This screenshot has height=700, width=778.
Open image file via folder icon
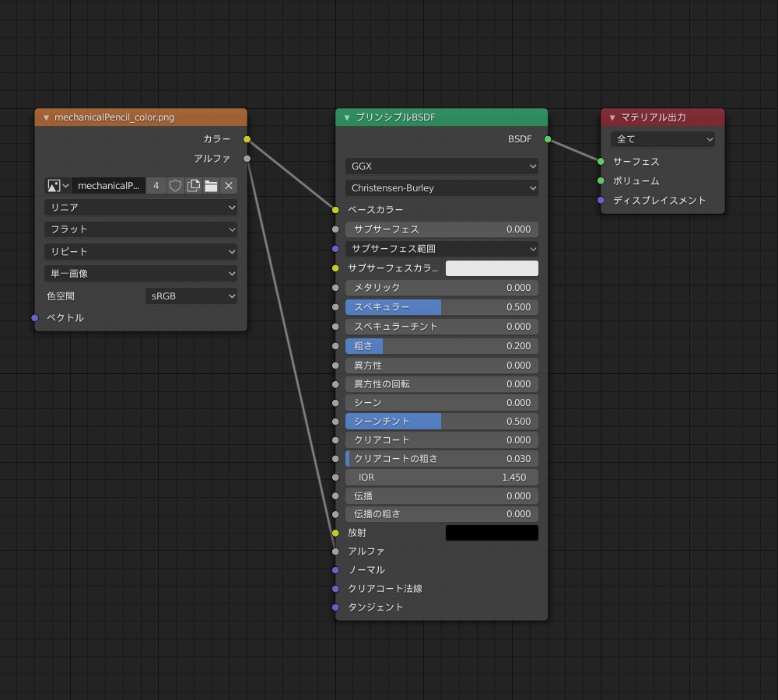211,186
